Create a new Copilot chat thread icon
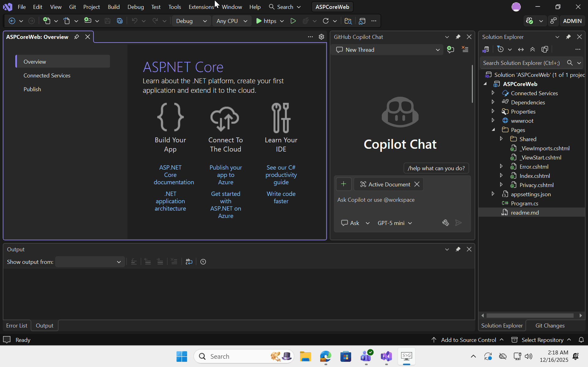 pyautogui.click(x=450, y=50)
